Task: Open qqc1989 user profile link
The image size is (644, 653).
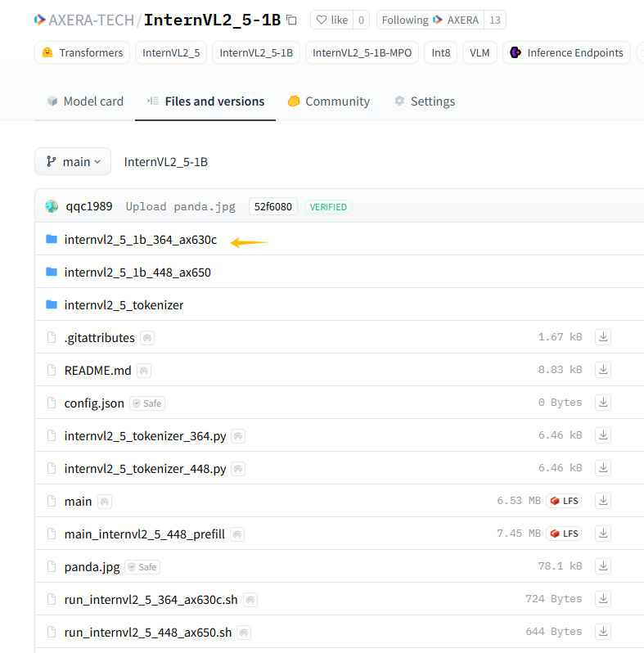Action: pyautogui.click(x=89, y=206)
